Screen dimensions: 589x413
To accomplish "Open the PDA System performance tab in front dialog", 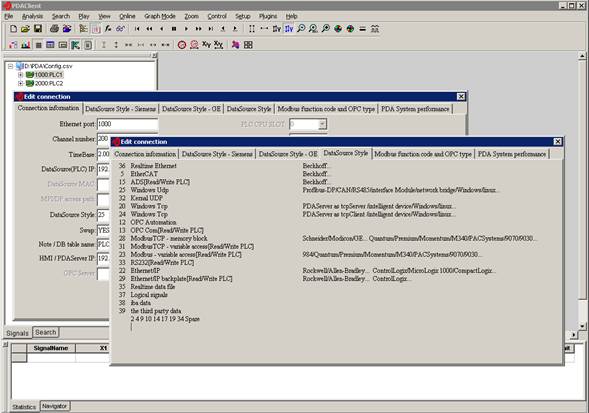I will [x=512, y=154].
